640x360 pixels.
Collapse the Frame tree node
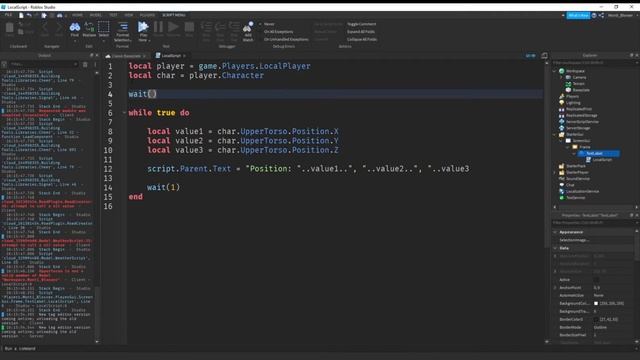coord(568,147)
